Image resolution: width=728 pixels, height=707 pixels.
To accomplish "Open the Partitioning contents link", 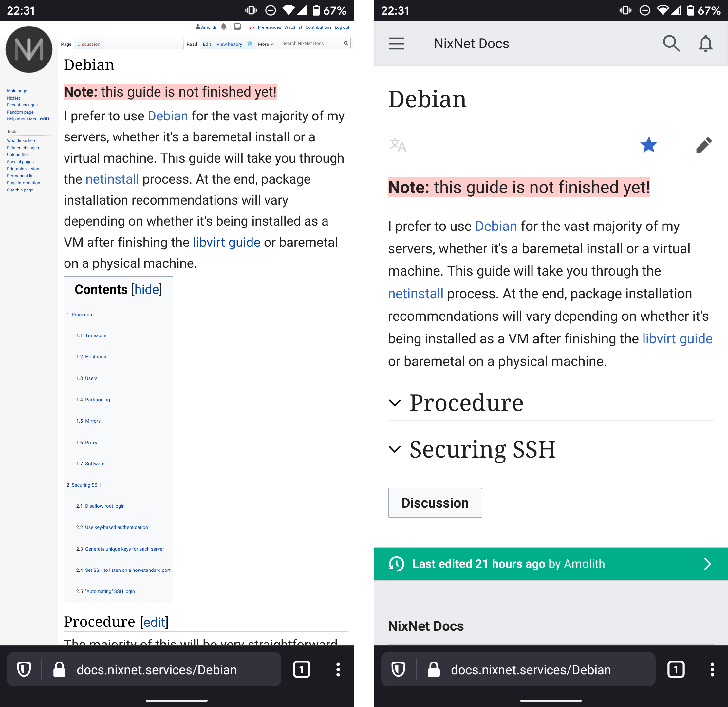I will (x=97, y=400).
